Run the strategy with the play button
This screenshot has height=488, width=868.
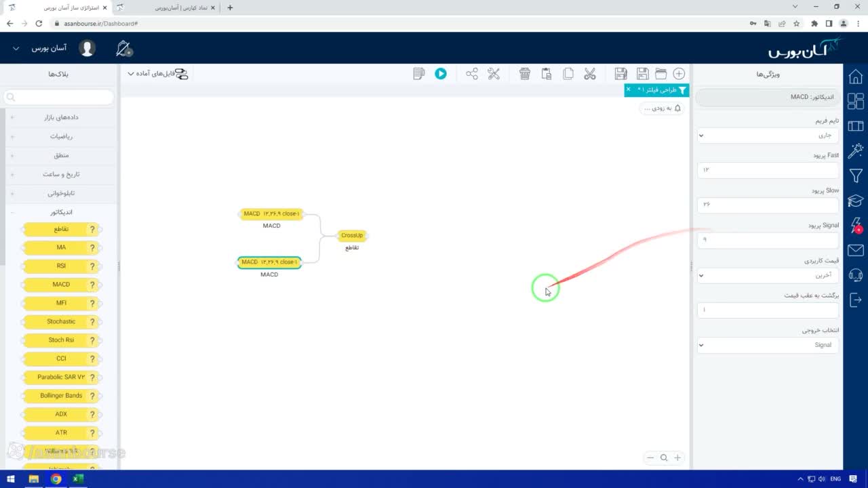coord(441,74)
